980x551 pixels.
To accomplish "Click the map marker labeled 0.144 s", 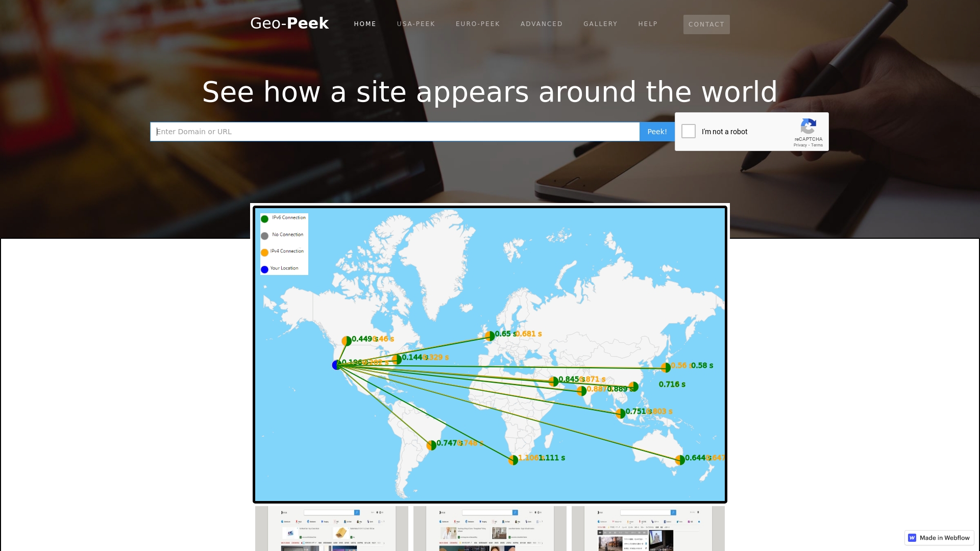I will tap(397, 359).
